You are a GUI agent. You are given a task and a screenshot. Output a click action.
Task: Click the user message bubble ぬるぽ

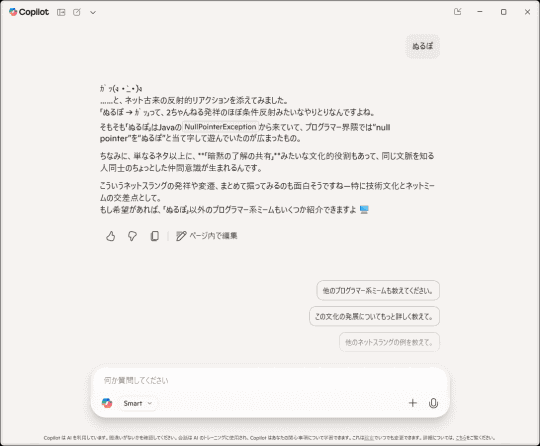pos(423,46)
